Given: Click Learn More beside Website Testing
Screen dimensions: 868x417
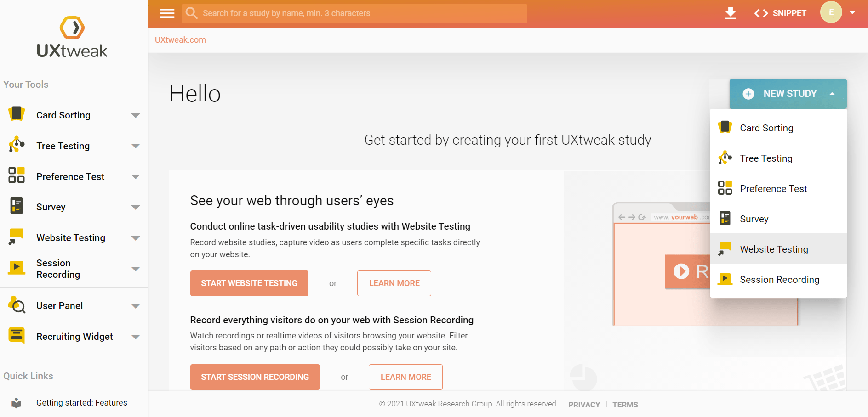Looking at the screenshot, I should [x=394, y=283].
